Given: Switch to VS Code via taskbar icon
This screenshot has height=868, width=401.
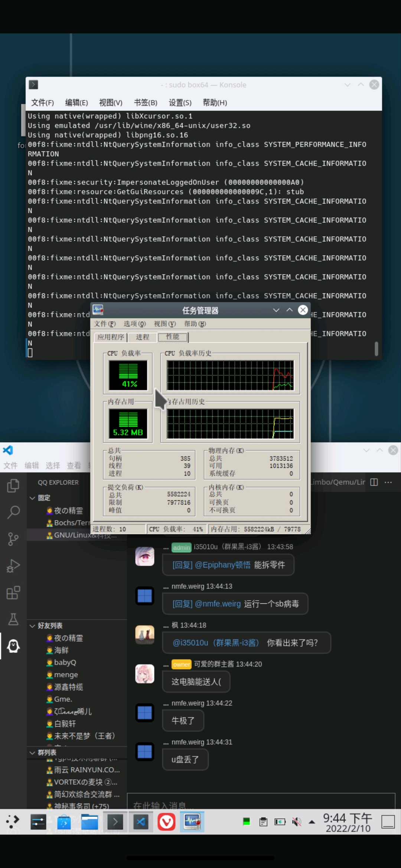Looking at the screenshot, I should (141, 822).
